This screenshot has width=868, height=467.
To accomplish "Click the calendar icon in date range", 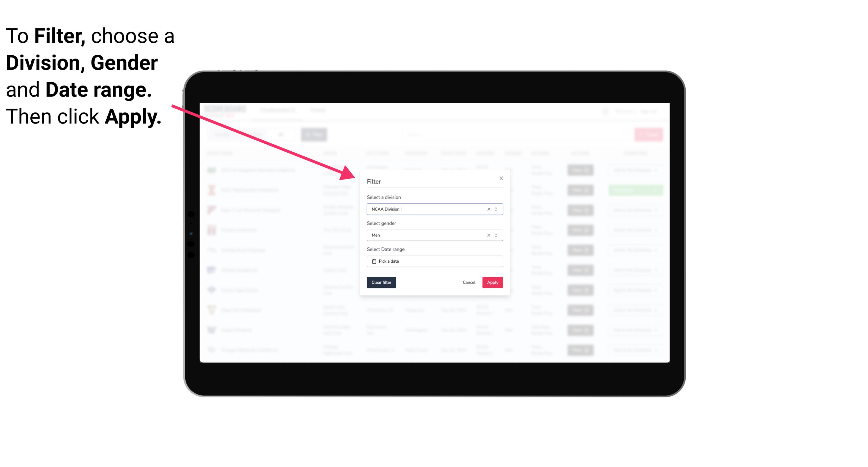I will (373, 262).
